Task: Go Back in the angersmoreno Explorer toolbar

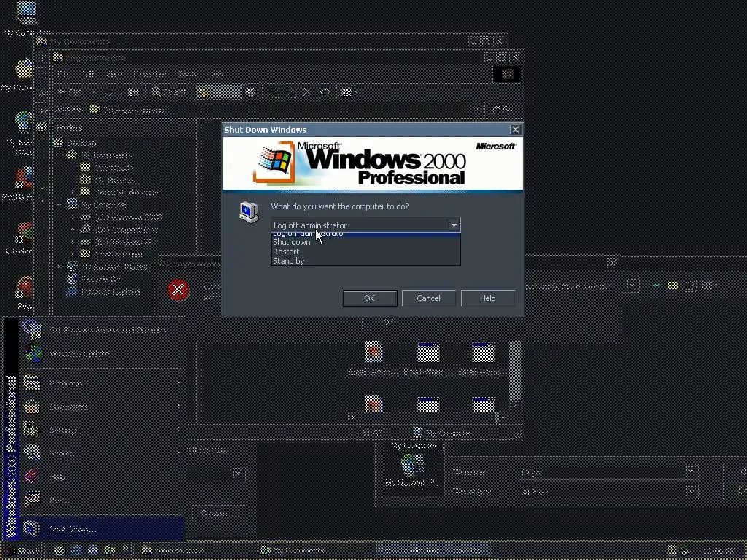Action: tap(71, 92)
